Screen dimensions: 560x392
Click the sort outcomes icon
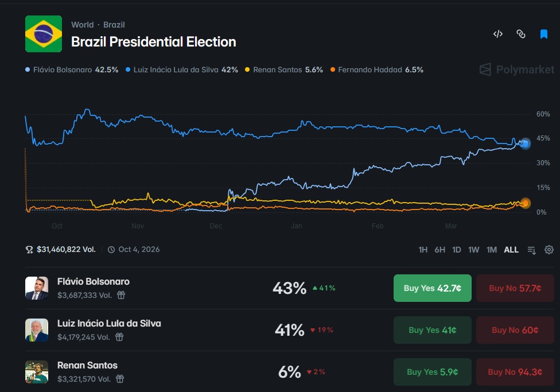tap(532, 250)
